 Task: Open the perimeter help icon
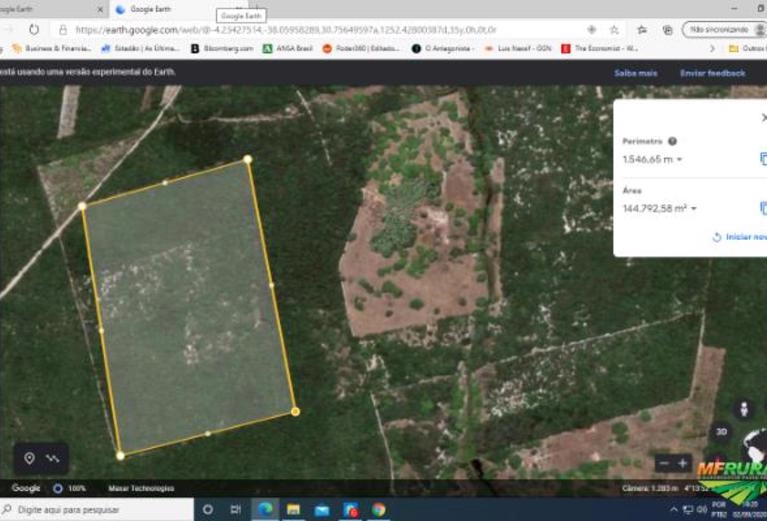(673, 141)
